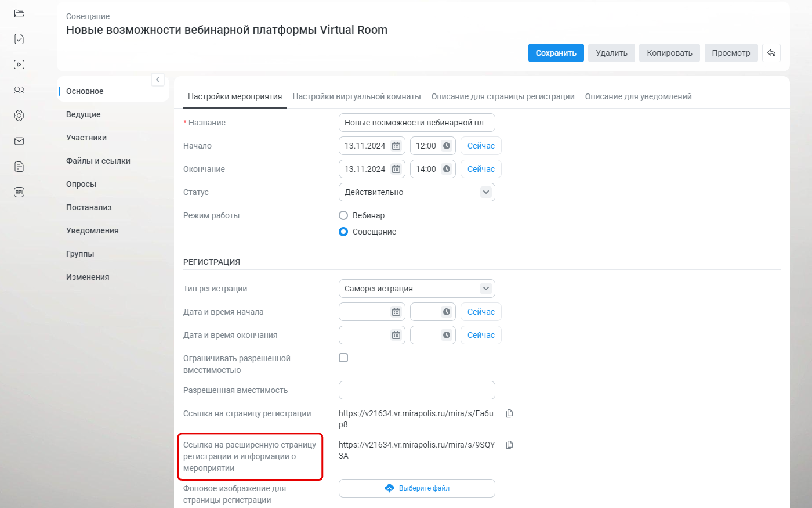Image resolution: width=812 pixels, height=508 pixels.
Task: Open clock picker for Окончание time
Action: [447, 169]
